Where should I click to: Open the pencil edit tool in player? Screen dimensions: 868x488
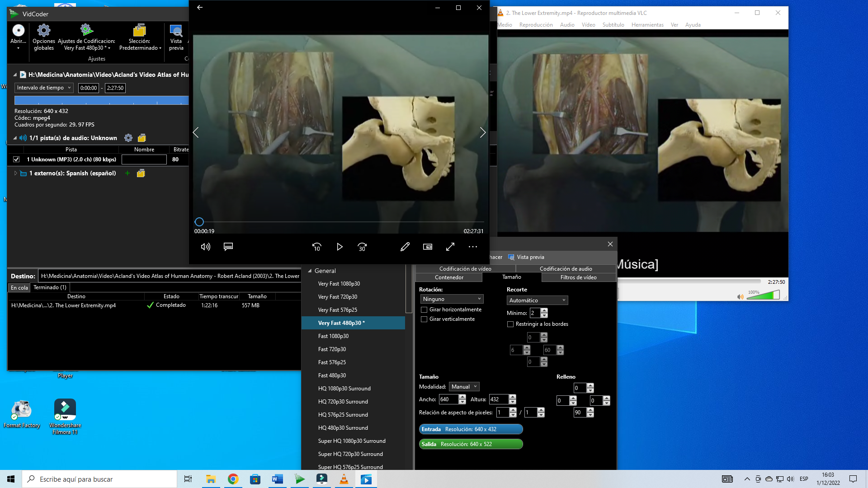[x=405, y=247]
